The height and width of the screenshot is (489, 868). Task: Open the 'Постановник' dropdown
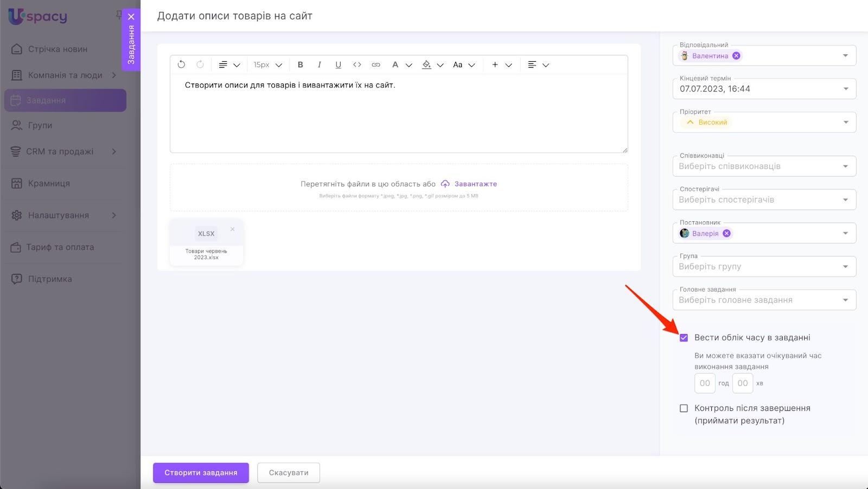click(x=845, y=234)
